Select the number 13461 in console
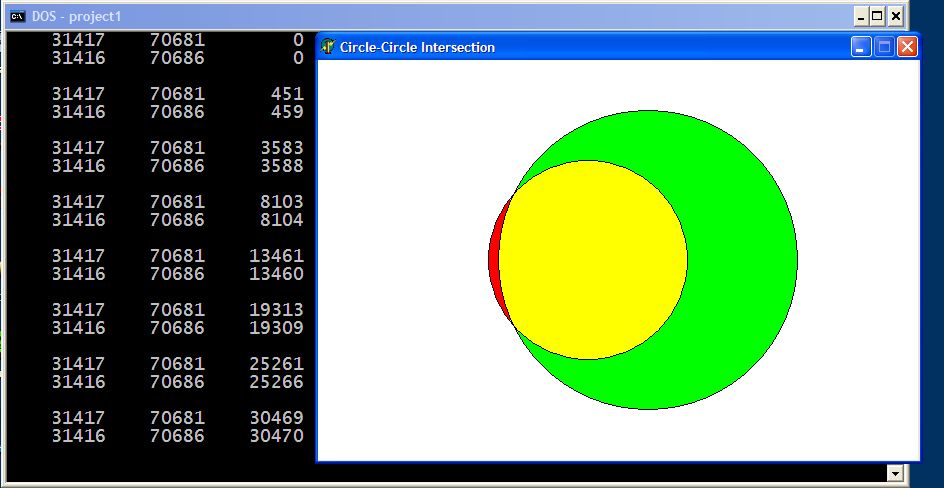 276,256
